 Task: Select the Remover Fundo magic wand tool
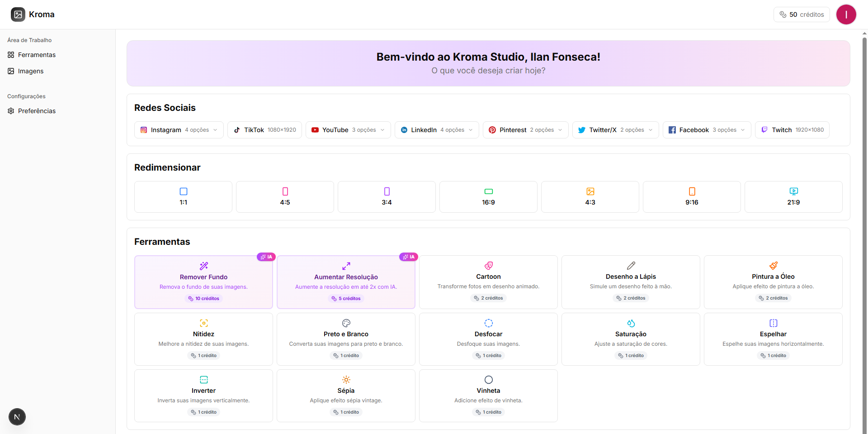click(203, 281)
